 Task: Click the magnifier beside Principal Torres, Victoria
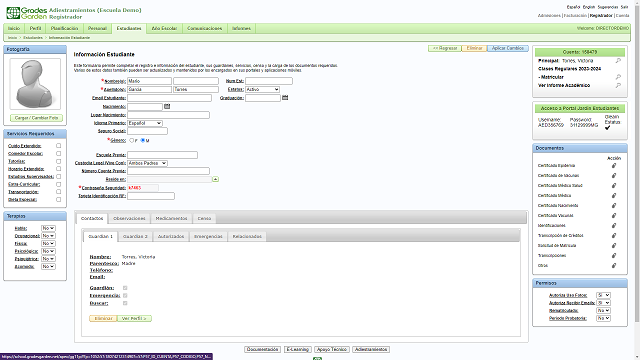[x=618, y=60]
